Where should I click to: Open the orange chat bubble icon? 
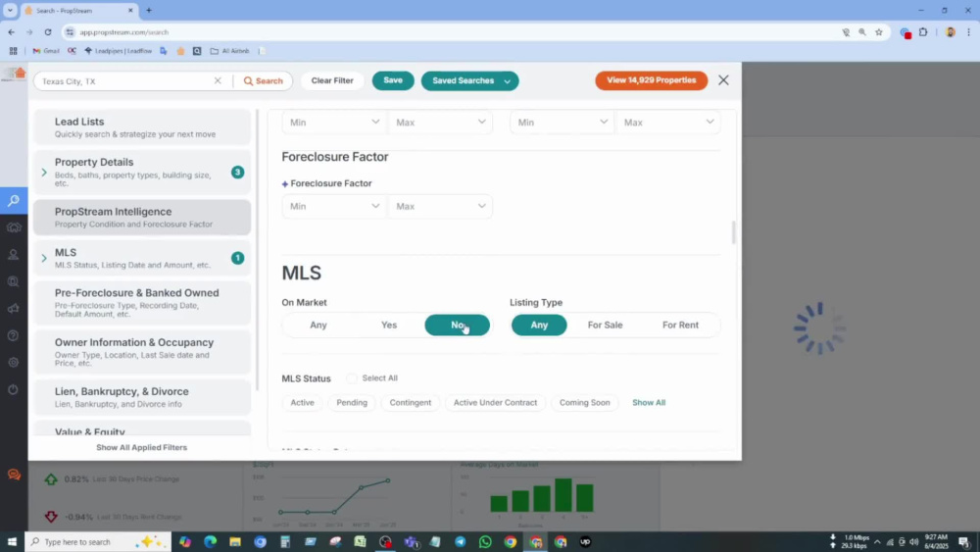14,476
